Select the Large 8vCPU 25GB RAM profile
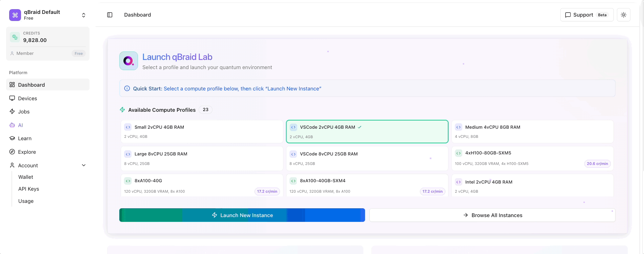Image resolution: width=644 pixels, height=254 pixels. (202, 158)
